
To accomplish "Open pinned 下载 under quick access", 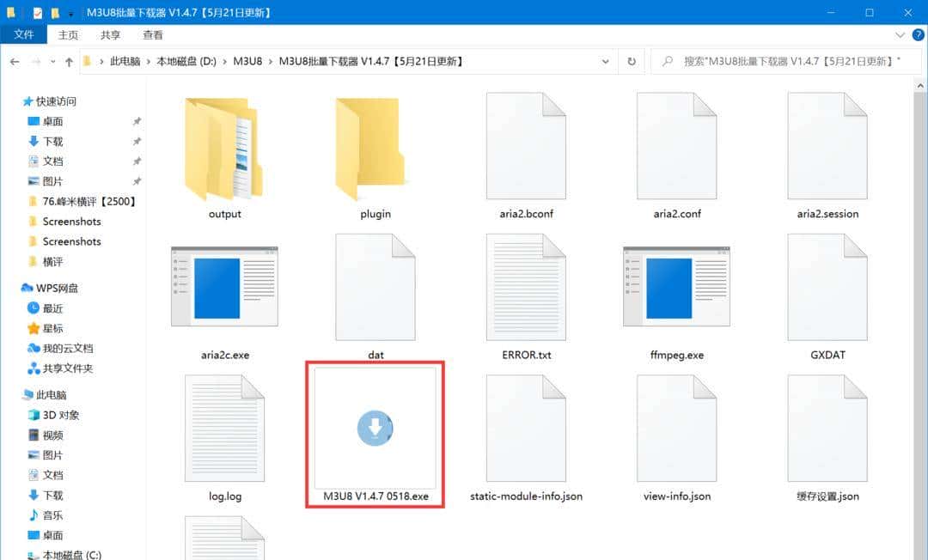I will click(x=52, y=142).
